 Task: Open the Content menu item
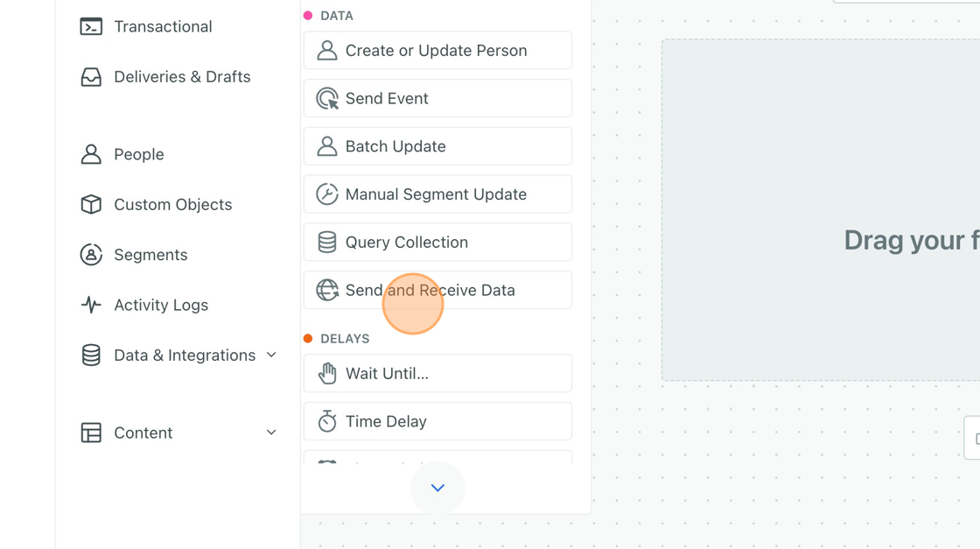point(178,433)
